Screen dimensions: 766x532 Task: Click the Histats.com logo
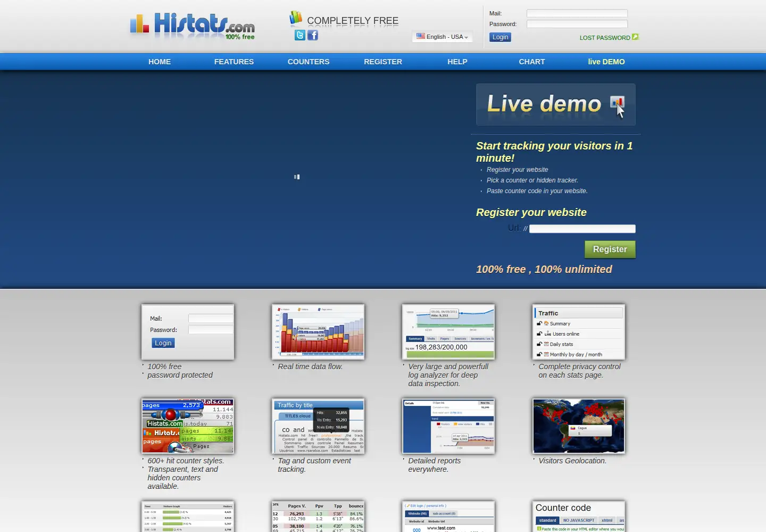193,26
